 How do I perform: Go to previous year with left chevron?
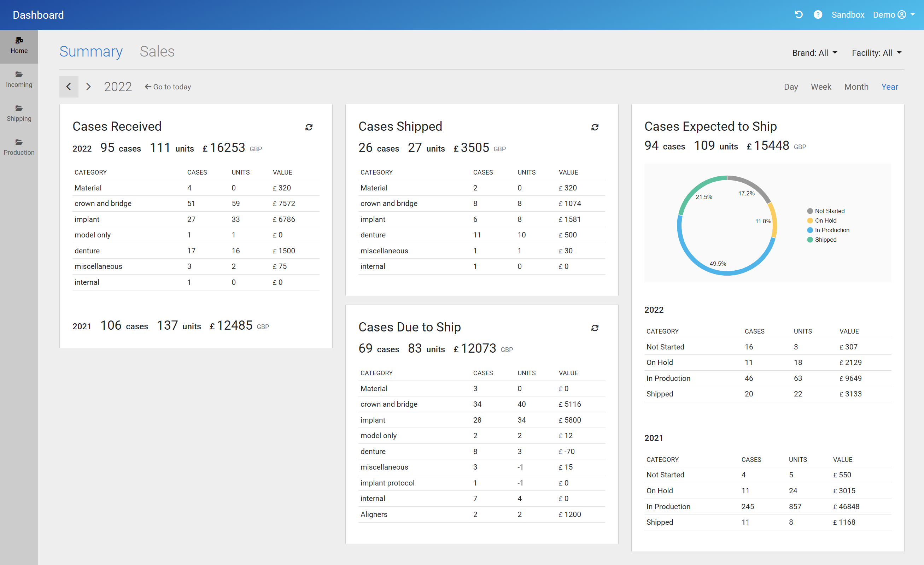click(x=69, y=87)
